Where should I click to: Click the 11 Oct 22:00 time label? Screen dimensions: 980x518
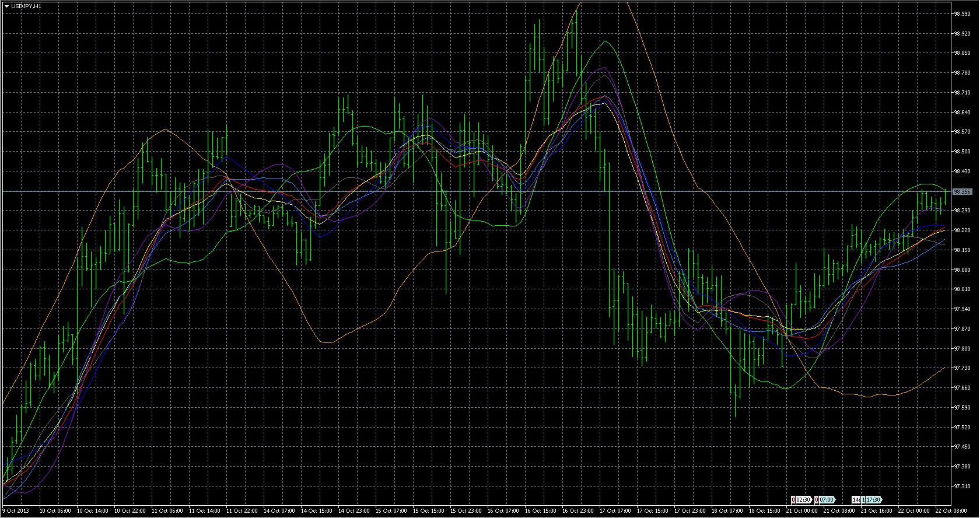point(242,511)
